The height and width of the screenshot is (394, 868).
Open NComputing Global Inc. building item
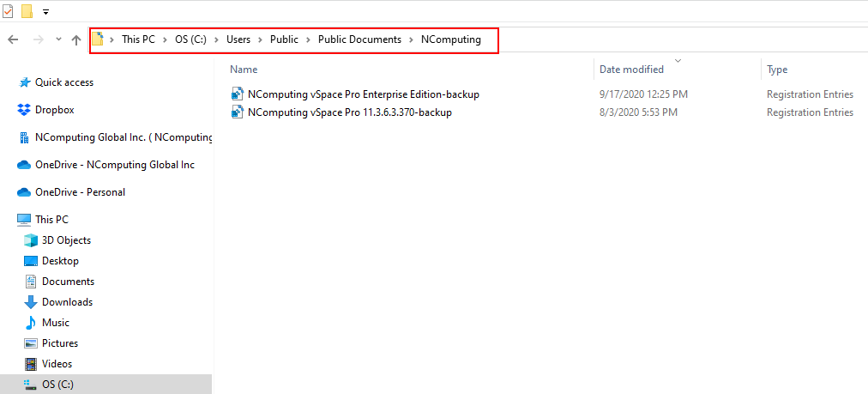point(124,136)
